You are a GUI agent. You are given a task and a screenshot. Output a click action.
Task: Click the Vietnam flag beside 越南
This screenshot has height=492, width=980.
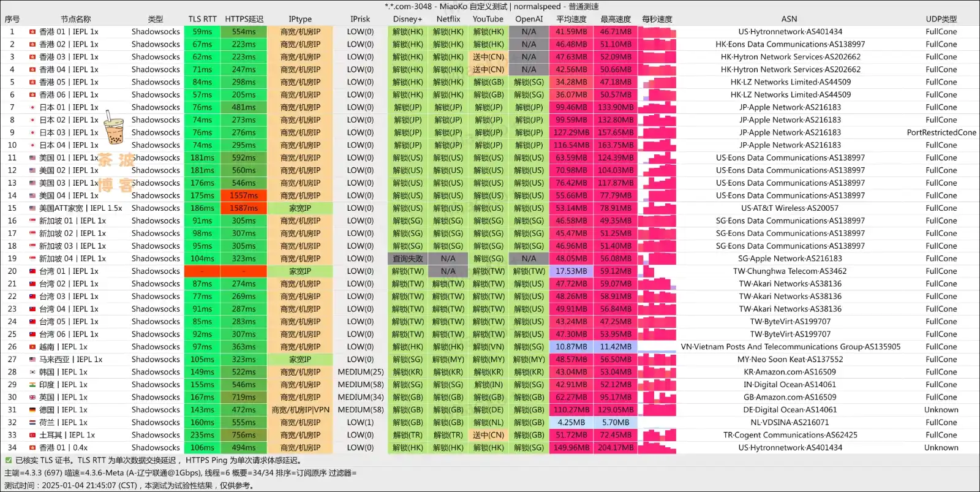[32, 347]
